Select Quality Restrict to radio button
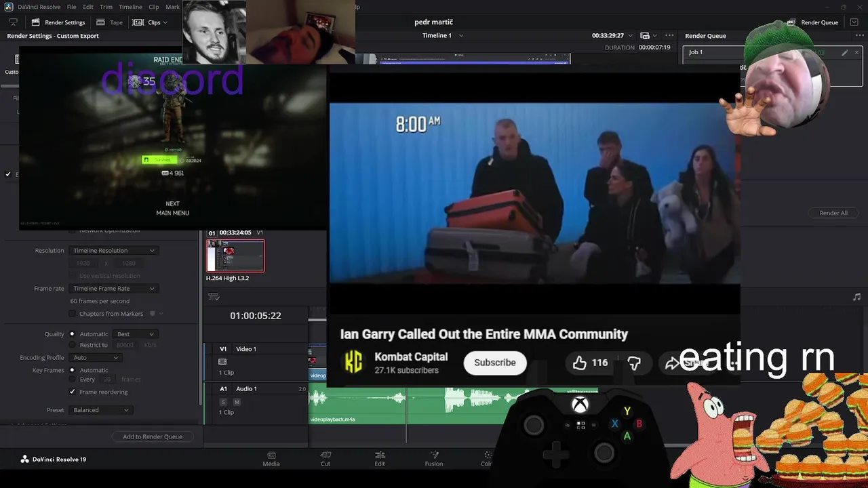The image size is (868, 488). pyautogui.click(x=72, y=345)
